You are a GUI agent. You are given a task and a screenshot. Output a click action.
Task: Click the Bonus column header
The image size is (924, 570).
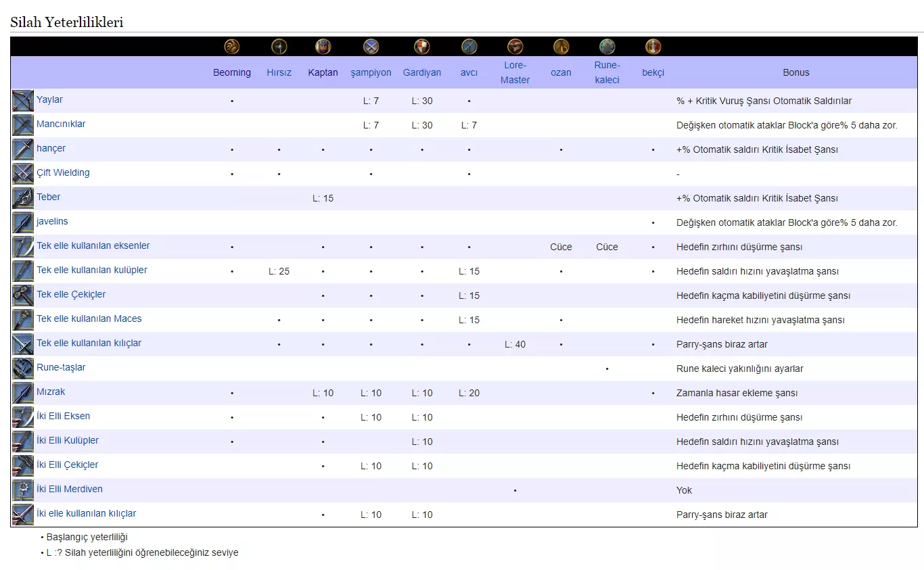pyautogui.click(x=796, y=72)
